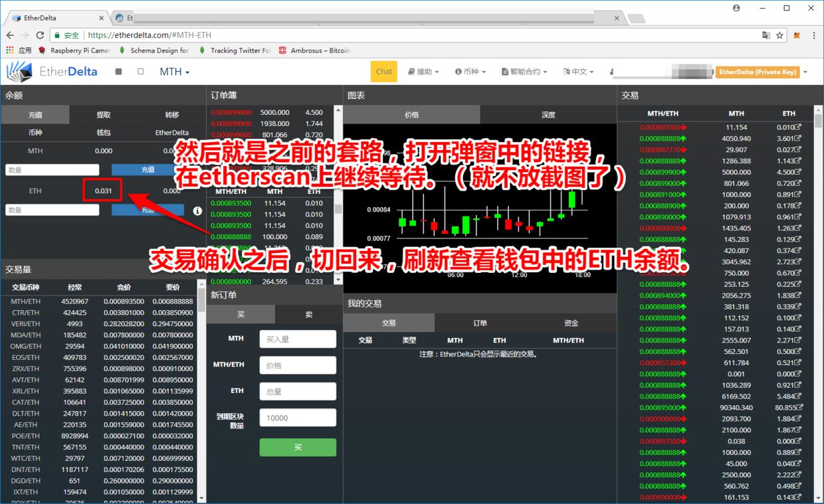Focus the 总量 total input
This screenshot has height=504, width=824.
(x=298, y=392)
